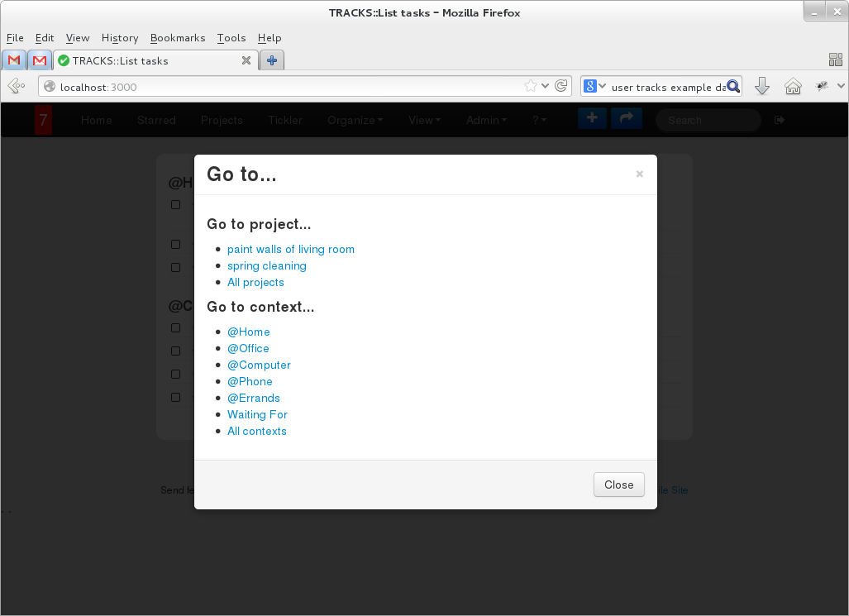Click the search magnifier icon in search box
The width and height of the screenshot is (849, 616).
pyautogui.click(x=732, y=86)
